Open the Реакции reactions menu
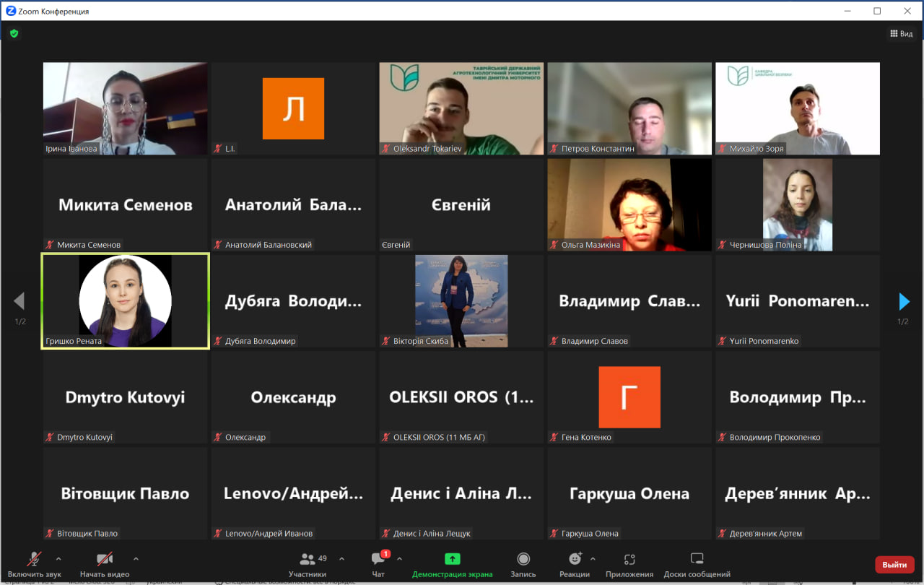Image resolution: width=924 pixels, height=585 pixels. tap(575, 563)
